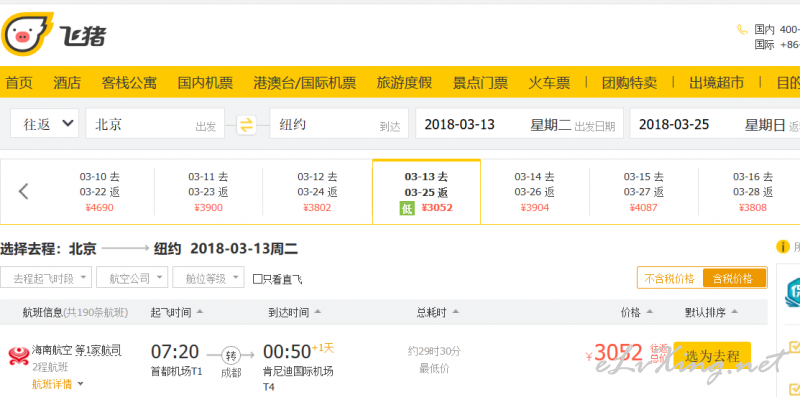
Task: Click departure date field 2018-03-13
Action: coord(519,123)
